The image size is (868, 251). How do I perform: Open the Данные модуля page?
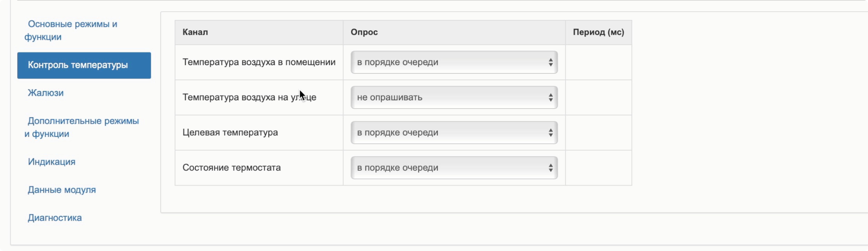click(62, 190)
